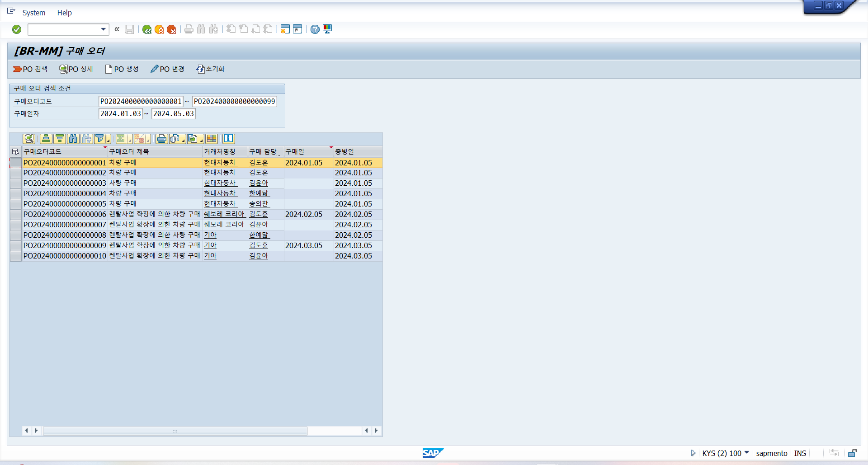Expand status bar with the triangle arrow
The height and width of the screenshot is (465, 868).
pos(693,453)
